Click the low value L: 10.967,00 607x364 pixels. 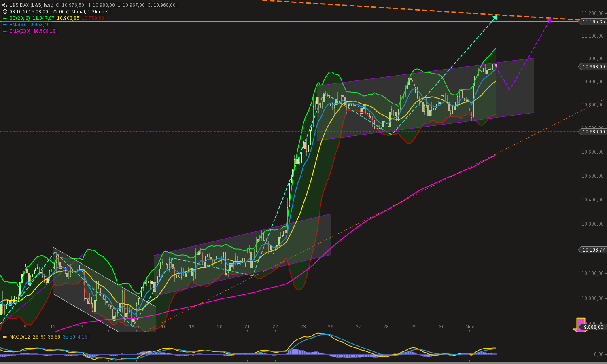[131, 5]
